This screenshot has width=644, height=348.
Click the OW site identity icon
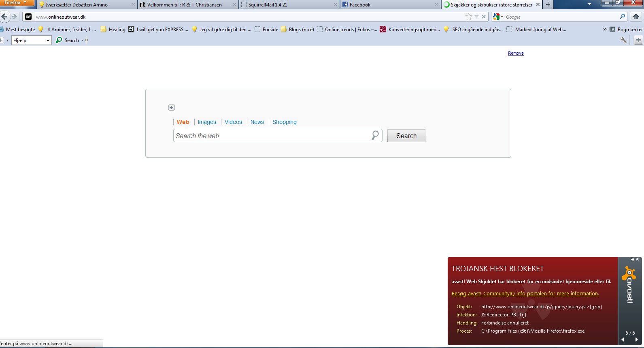(28, 17)
